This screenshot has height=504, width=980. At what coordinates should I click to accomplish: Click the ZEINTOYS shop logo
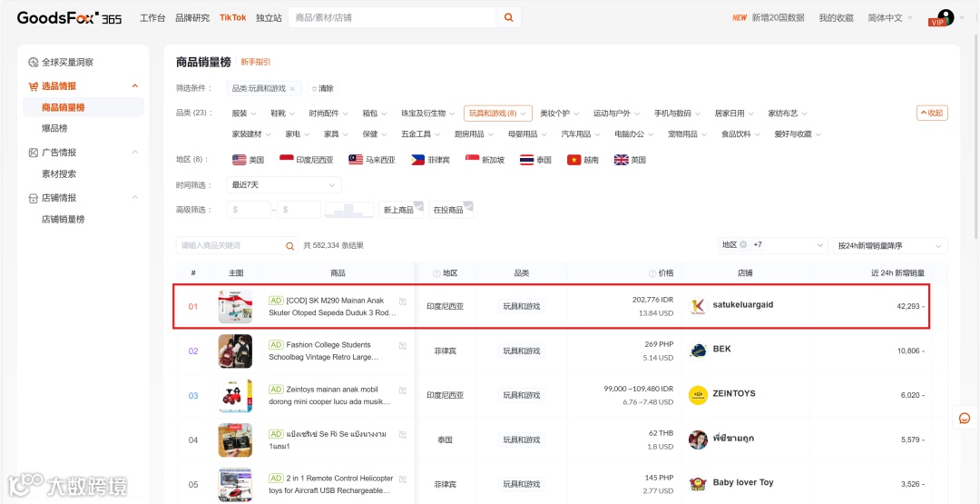[698, 395]
